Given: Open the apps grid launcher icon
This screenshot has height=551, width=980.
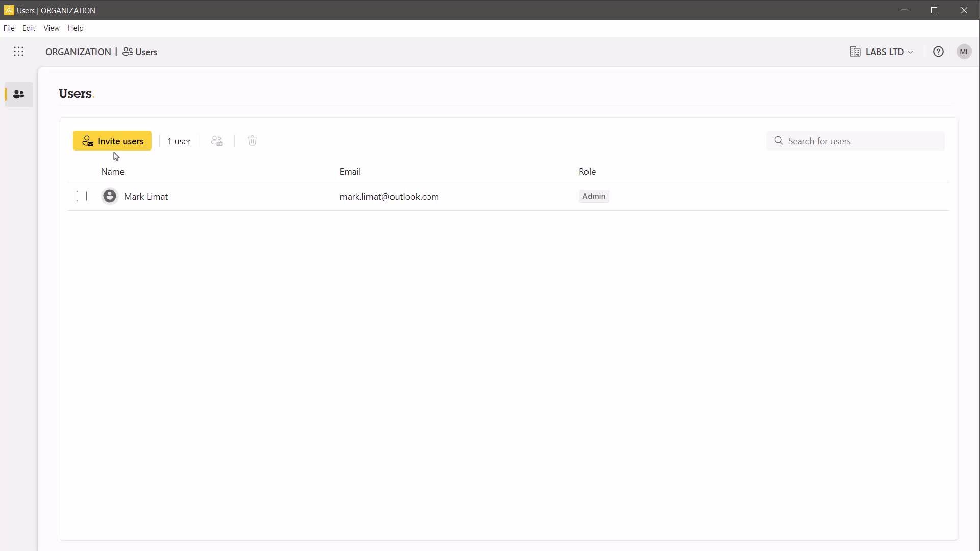Looking at the screenshot, I should pyautogui.click(x=18, y=52).
